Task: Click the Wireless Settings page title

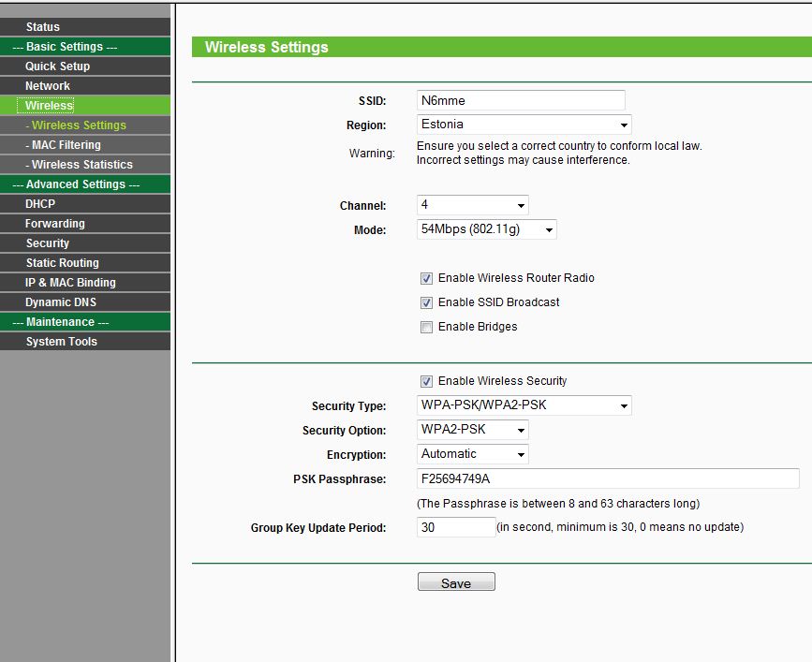Action: (267, 47)
